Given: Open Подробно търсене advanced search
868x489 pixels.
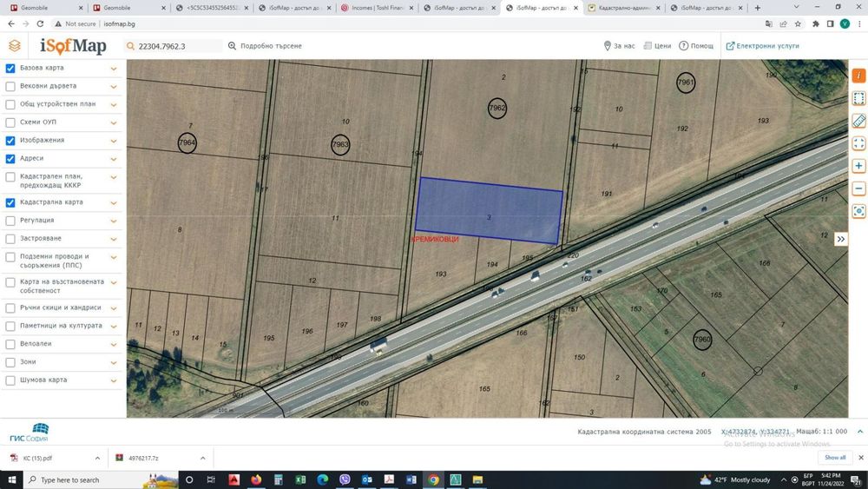Looking at the screenshot, I should pyautogui.click(x=265, y=46).
